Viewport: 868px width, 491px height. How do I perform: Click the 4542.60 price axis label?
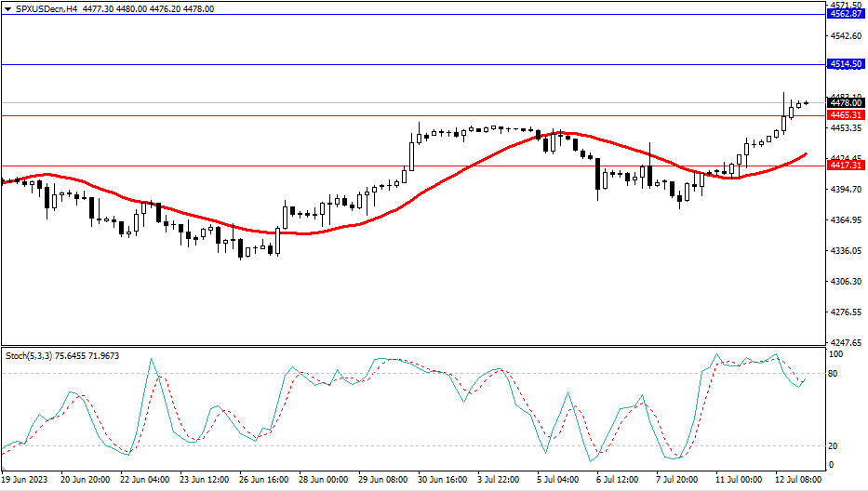846,36
